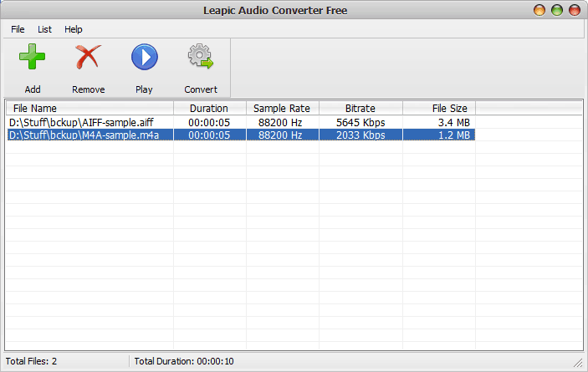The width and height of the screenshot is (588, 372).
Task: Click the 5645 Kbps bitrate cell
Action: (360, 123)
